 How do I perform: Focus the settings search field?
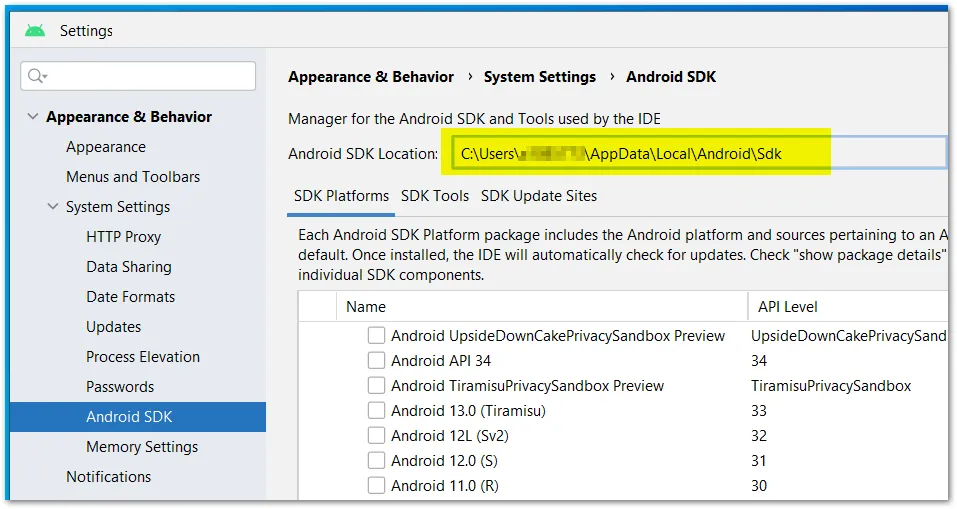(138, 76)
